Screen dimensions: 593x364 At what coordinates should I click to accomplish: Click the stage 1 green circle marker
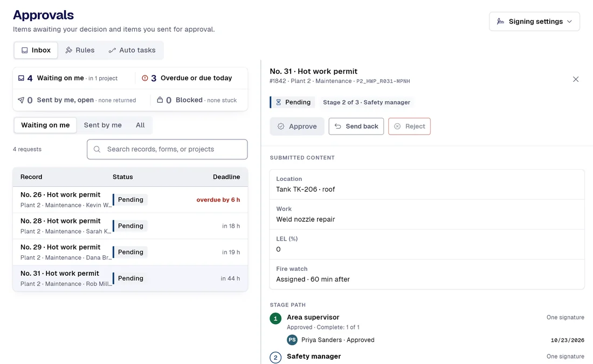click(275, 318)
